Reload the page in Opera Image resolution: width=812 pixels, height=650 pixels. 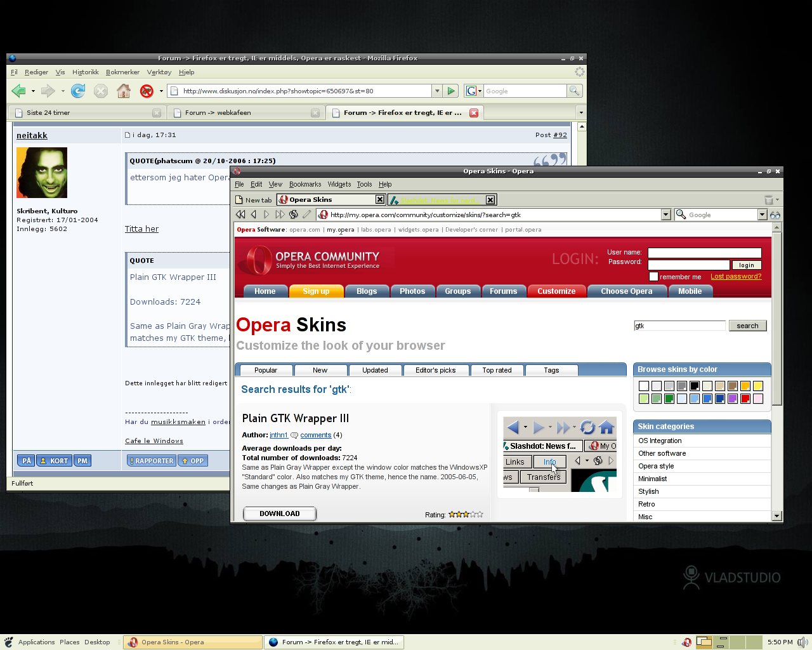[293, 215]
